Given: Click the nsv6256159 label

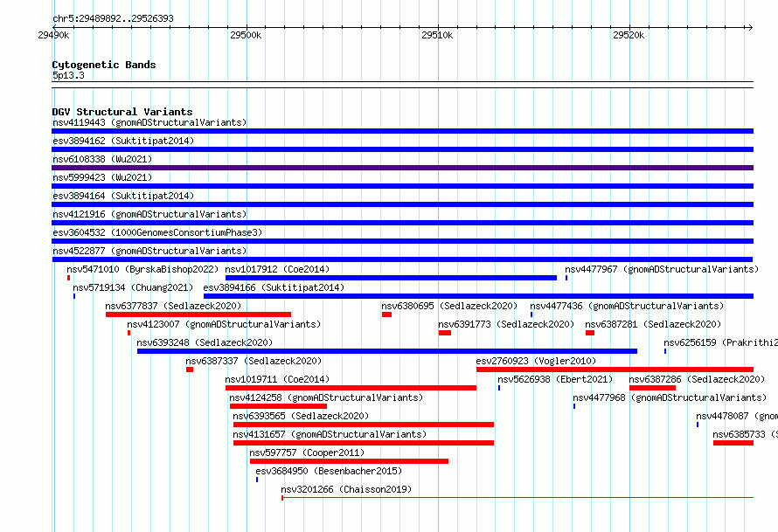Looking at the screenshot, I should [x=720, y=342].
